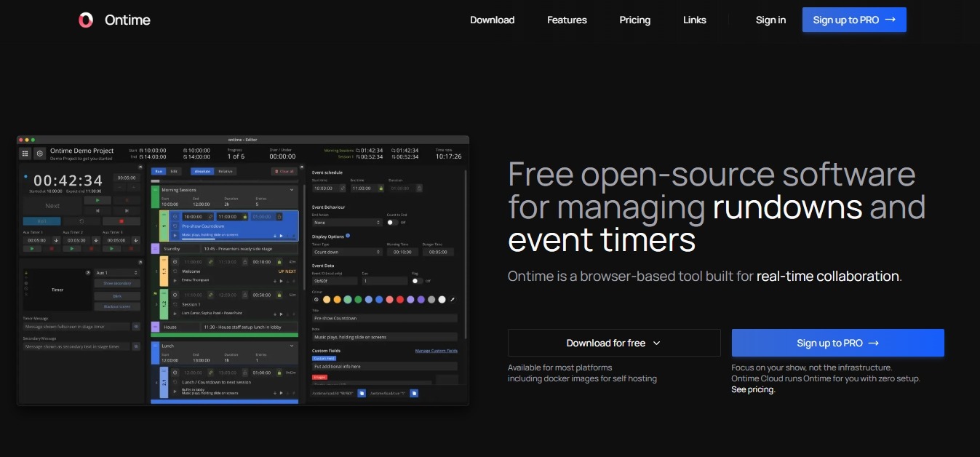This screenshot has height=457, width=980.
Task: Click the Display Options info icon
Action: pos(348,236)
